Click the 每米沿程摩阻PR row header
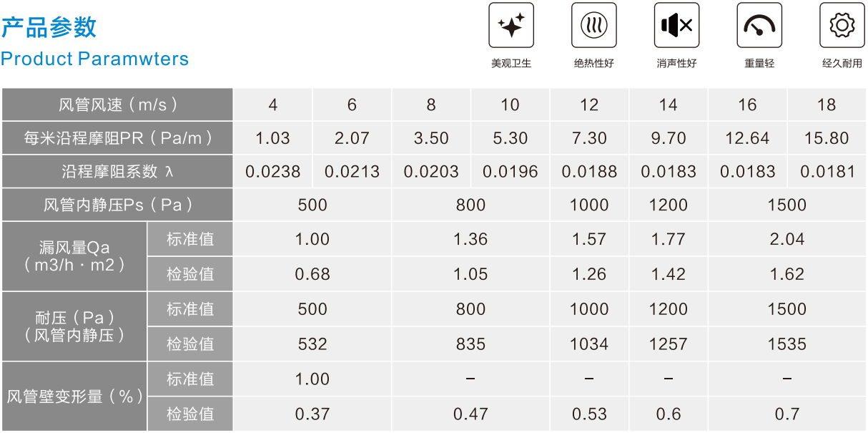 click(117, 138)
